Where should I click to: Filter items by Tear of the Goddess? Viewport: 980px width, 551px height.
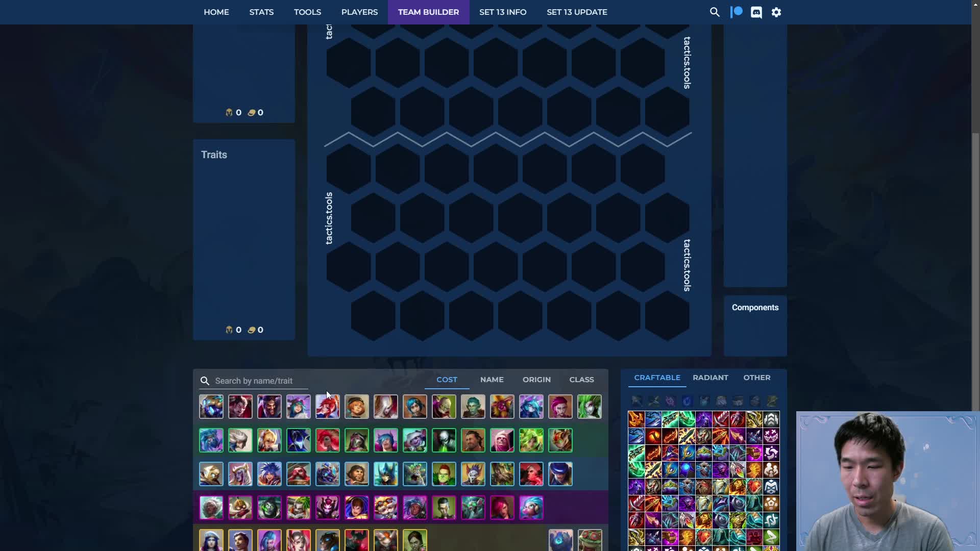coord(687,401)
